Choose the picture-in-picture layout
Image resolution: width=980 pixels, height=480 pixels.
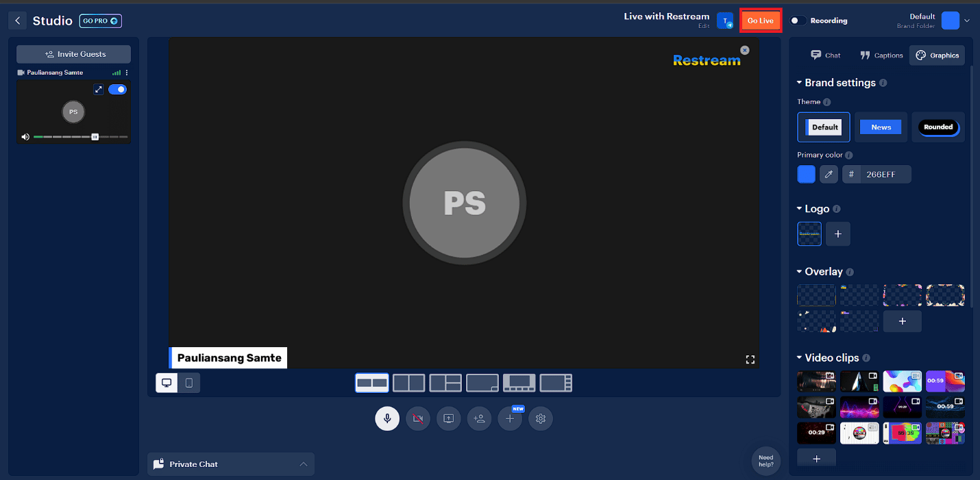coord(482,383)
